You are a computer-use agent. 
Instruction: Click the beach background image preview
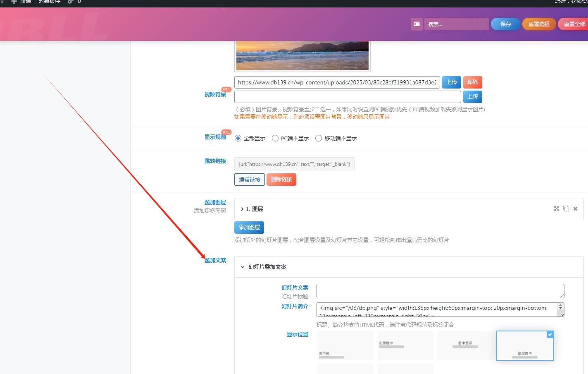click(x=302, y=55)
